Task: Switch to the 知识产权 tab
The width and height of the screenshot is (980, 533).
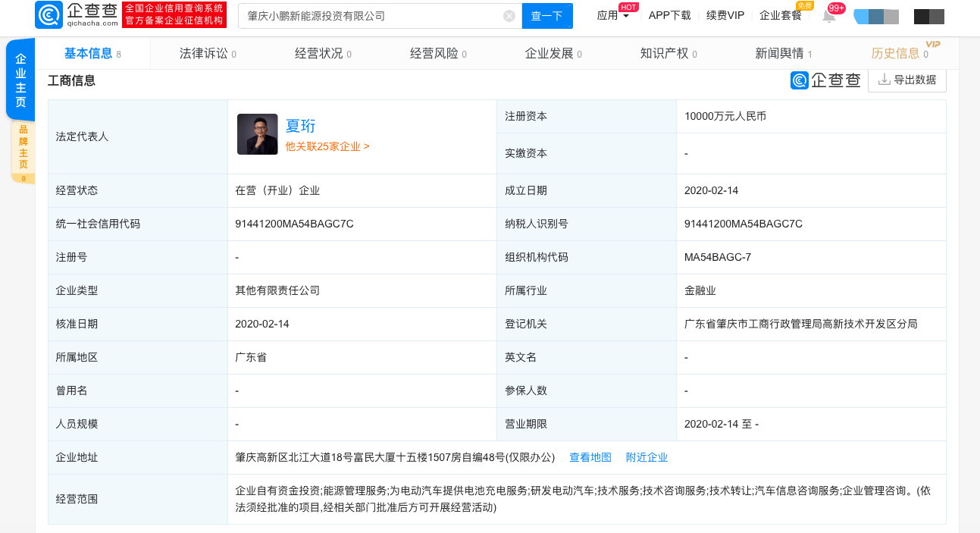Action: coord(668,53)
